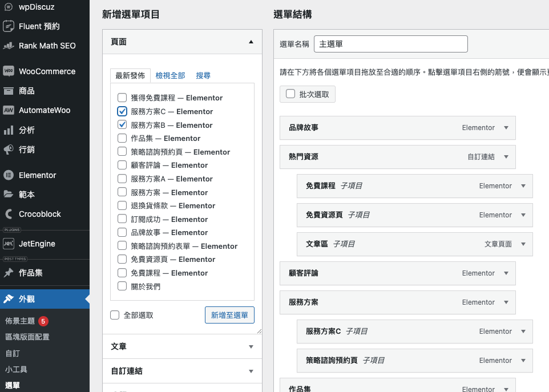
Task: Switch to the 搜尋 tab
Action: coord(203,75)
